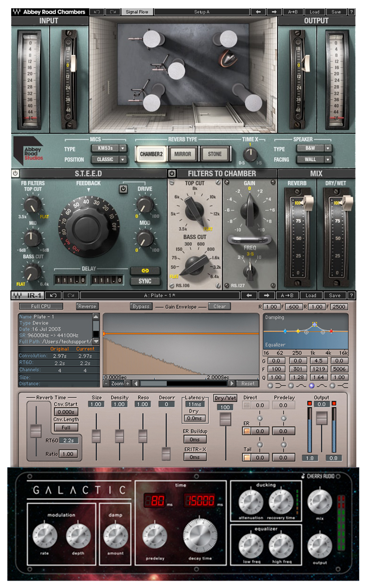
Task: Click A→B copy in Abbey Road Chambers
Action: pyautogui.click(x=293, y=12)
